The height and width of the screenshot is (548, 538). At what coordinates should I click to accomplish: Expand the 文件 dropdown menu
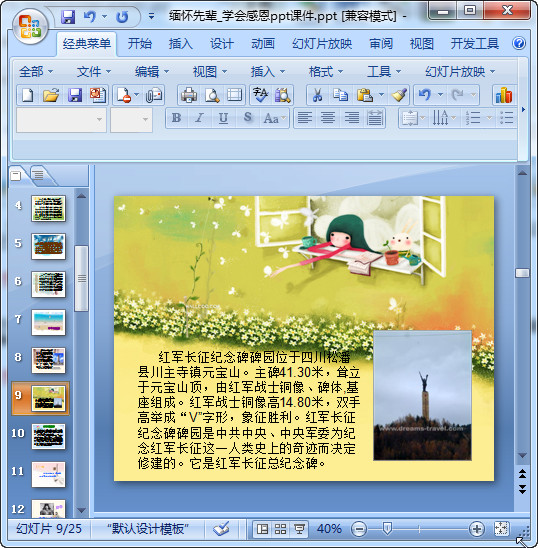pyautogui.click(x=94, y=72)
